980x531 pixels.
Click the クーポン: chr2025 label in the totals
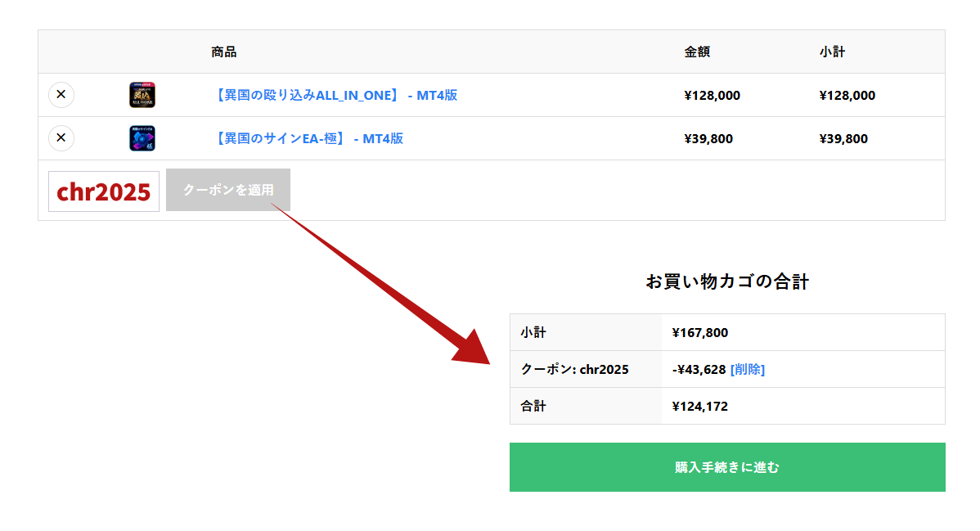point(574,369)
